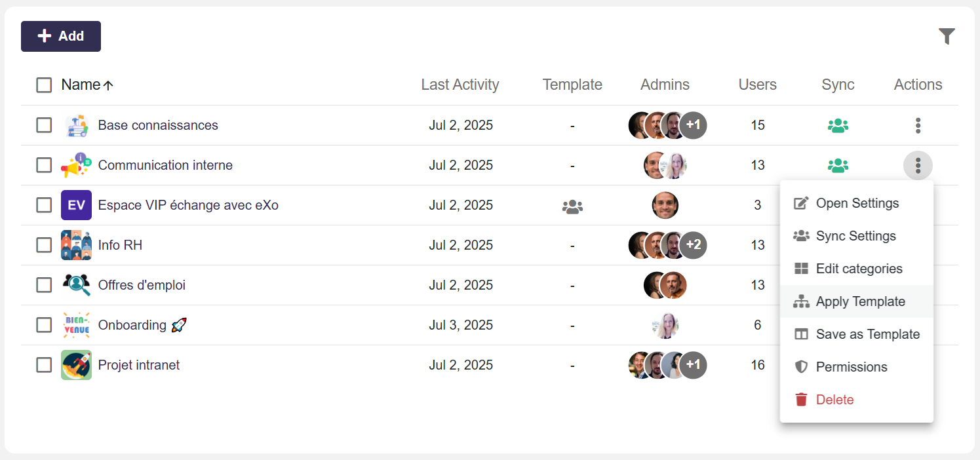The image size is (980, 460).
Task: Open the filter icon at top right
Action: [x=947, y=37]
